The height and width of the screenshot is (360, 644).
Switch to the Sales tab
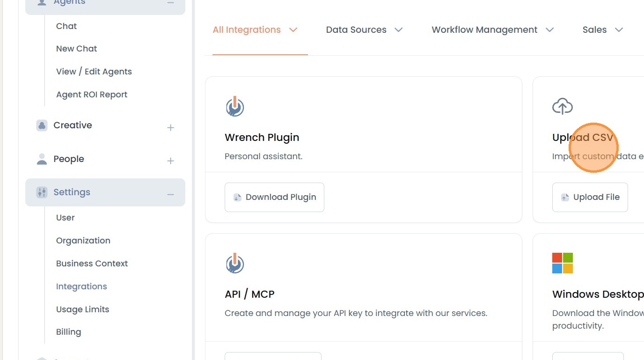click(x=602, y=30)
